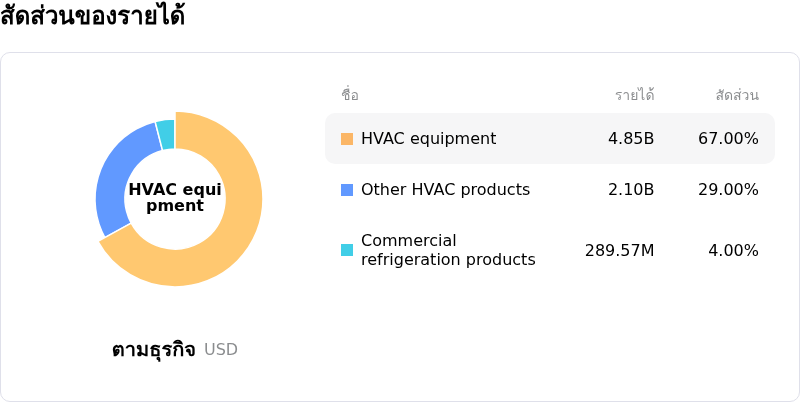This screenshot has width=800, height=402.
Task: Choose Commercial refrigeration products in the table
Action: tap(448, 250)
